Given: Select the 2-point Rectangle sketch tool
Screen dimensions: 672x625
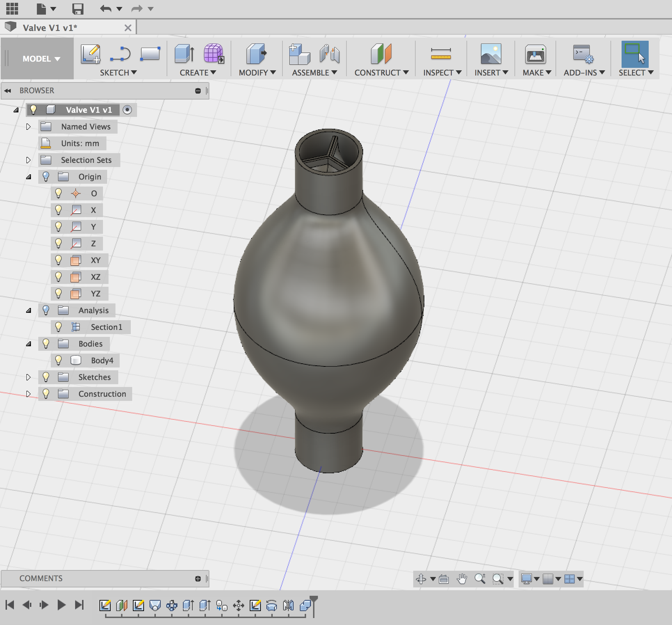Looking at the screenshot, I should click(150, 54).
